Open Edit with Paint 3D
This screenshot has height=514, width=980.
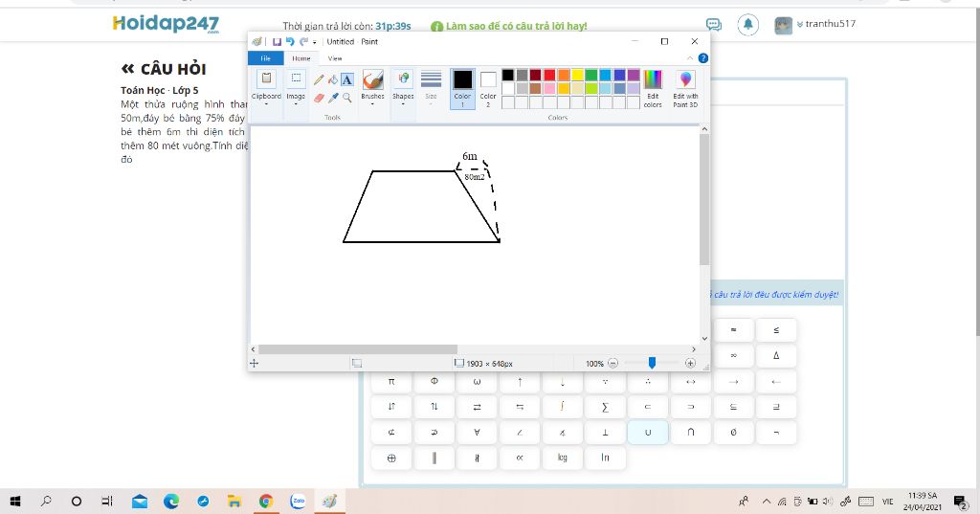(x=685, y=87)
